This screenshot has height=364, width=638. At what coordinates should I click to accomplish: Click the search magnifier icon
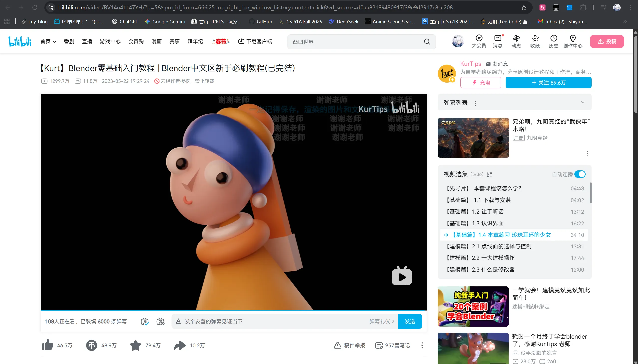pos(427,42)
